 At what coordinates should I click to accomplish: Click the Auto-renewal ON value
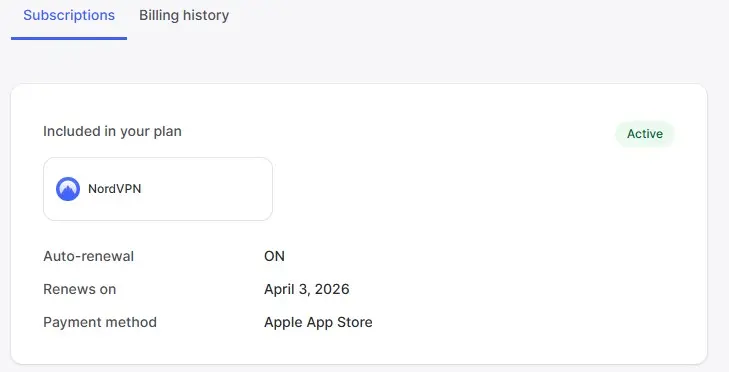point(274,256)
